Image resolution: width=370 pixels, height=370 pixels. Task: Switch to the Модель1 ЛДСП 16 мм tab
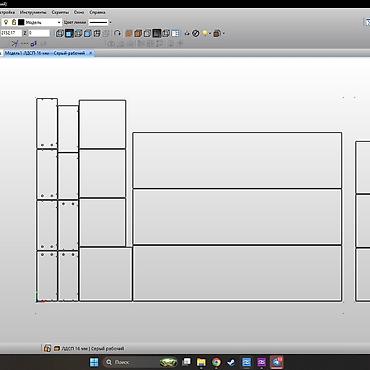[x=45, y=53]
